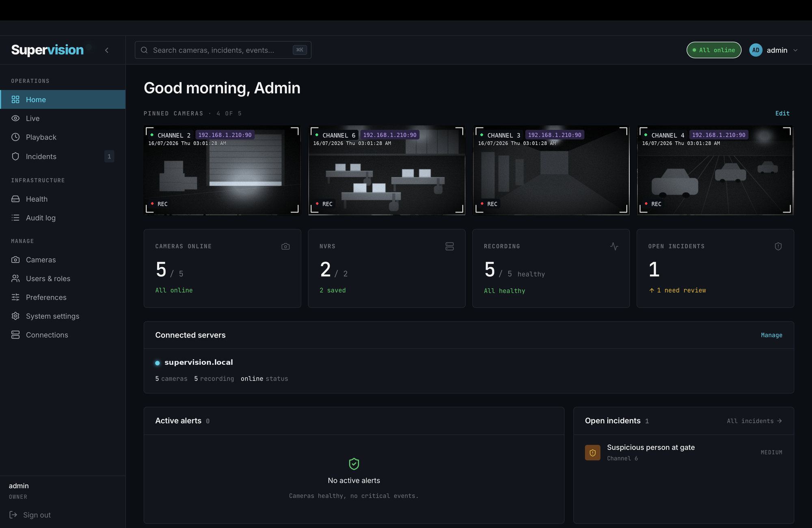
Task: Click the camera icon in Cameras Online card
Action: click(285, 246)
